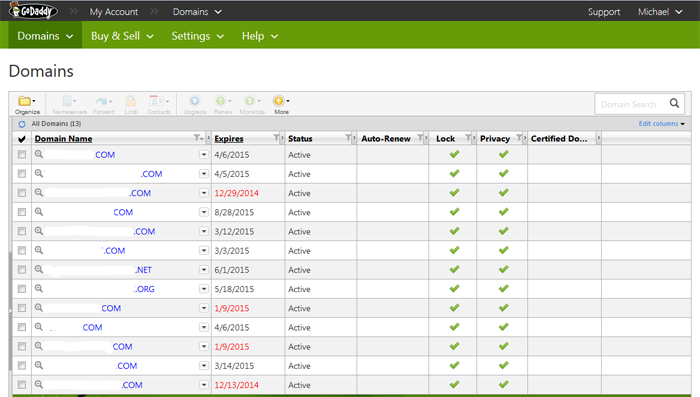Click the Nameservers toolbar icon
700x397 pixels.
69,104
